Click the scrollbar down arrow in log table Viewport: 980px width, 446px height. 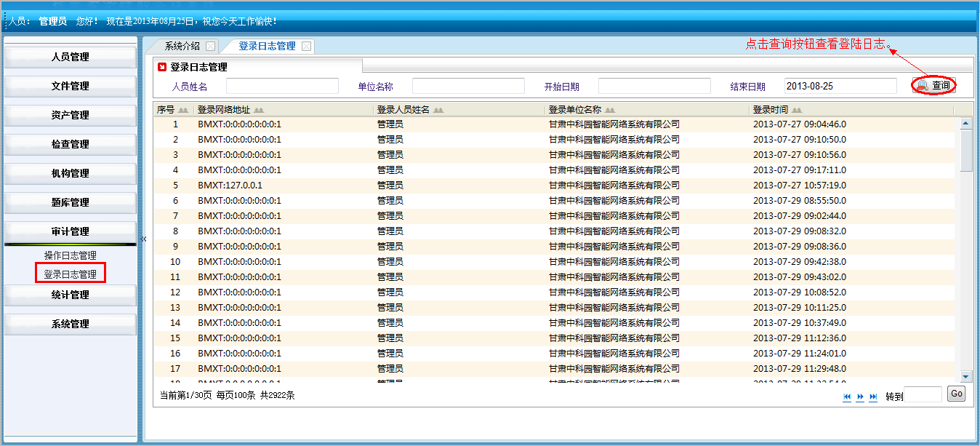click(966, 376)
